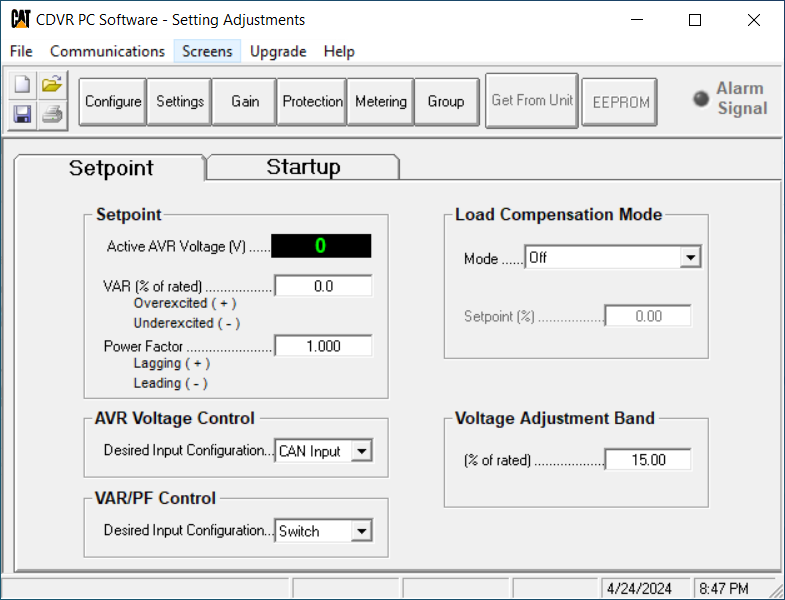The width and height of the screenshot is (785, 600).
Task: Open the Upgrade menu
Action: point(278,51)
